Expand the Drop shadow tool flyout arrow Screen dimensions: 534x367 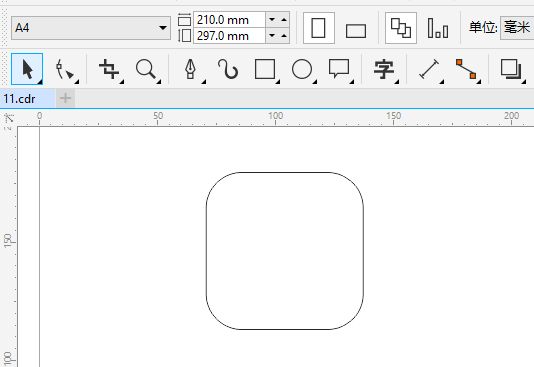click(524, 82)
